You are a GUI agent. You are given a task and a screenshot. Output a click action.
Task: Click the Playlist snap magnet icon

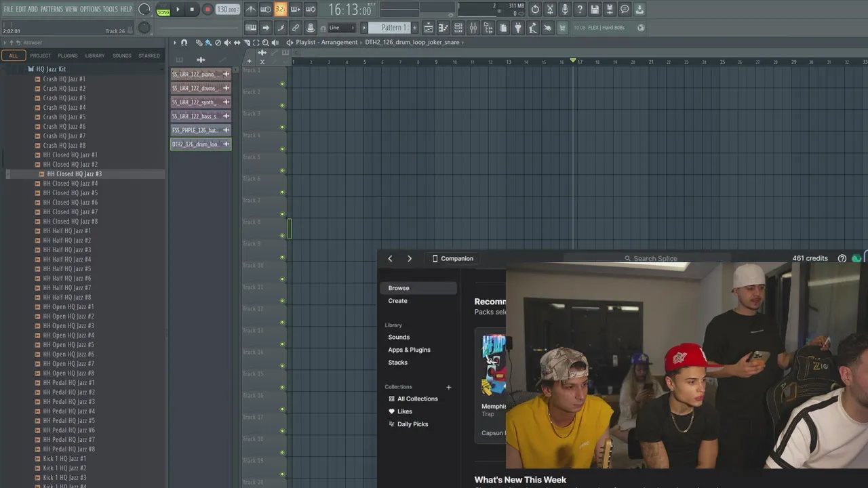click(184, 42)
